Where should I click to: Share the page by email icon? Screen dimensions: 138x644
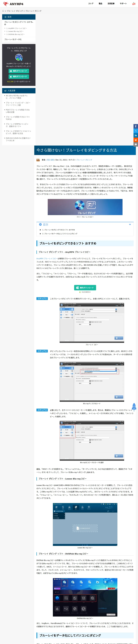click(x=136, y=144)
